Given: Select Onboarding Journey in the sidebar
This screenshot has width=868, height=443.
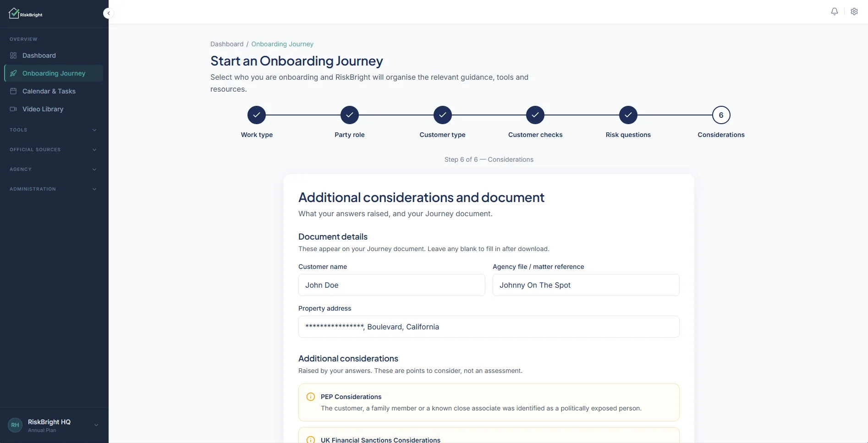Looking at the screenshot, I should pos(54,73).
